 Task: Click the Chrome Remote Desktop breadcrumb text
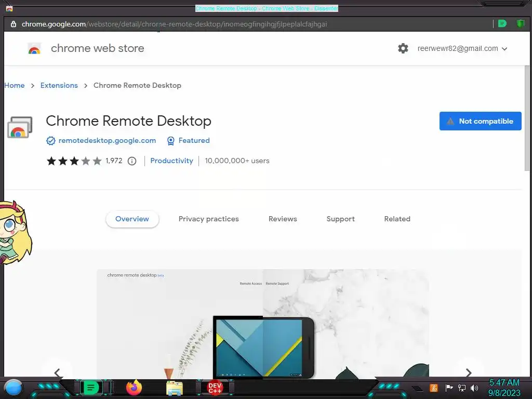[x=137, y=86]
